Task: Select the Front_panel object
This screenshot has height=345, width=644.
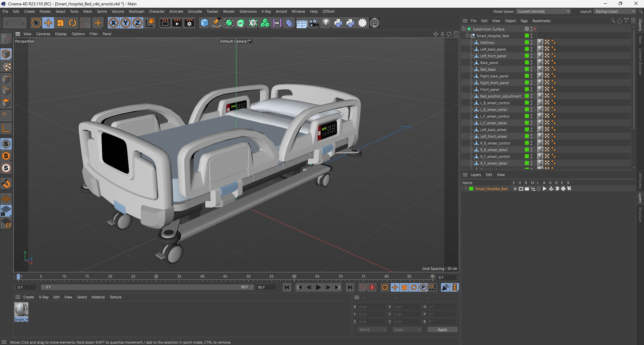Action: [x=490, y=90]
